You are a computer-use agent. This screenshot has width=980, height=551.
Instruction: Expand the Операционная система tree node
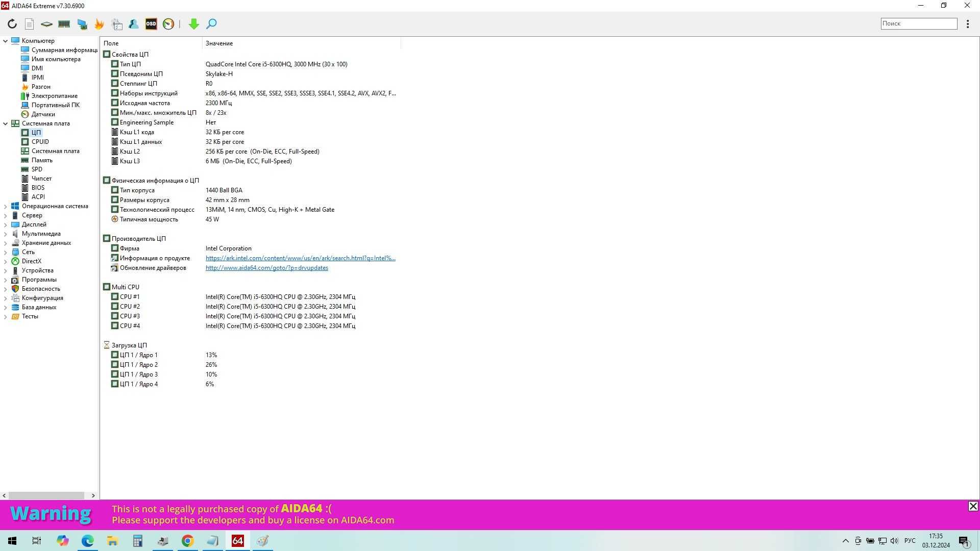coord(5,206)
